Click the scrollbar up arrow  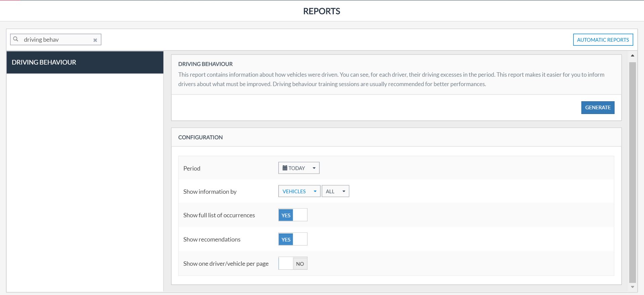click(632, 56)
